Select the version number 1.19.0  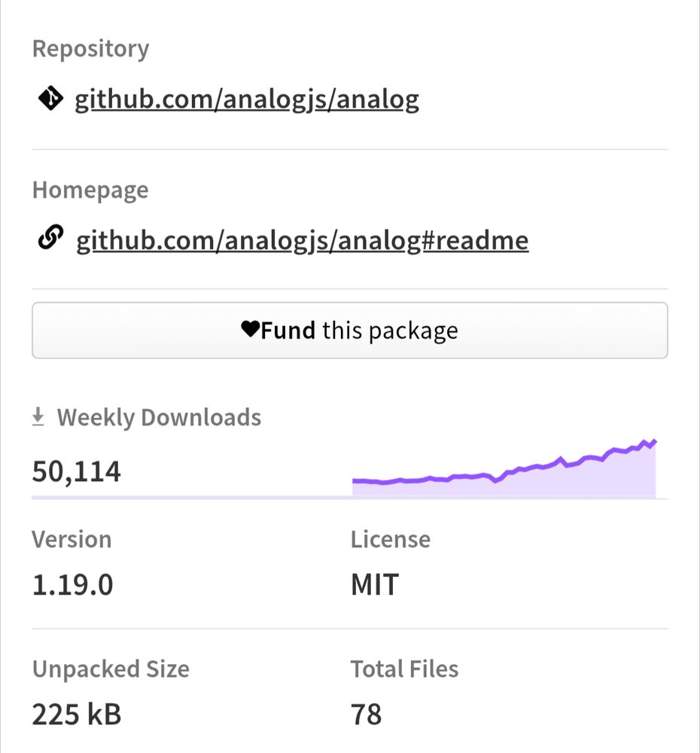click(72, 585)
